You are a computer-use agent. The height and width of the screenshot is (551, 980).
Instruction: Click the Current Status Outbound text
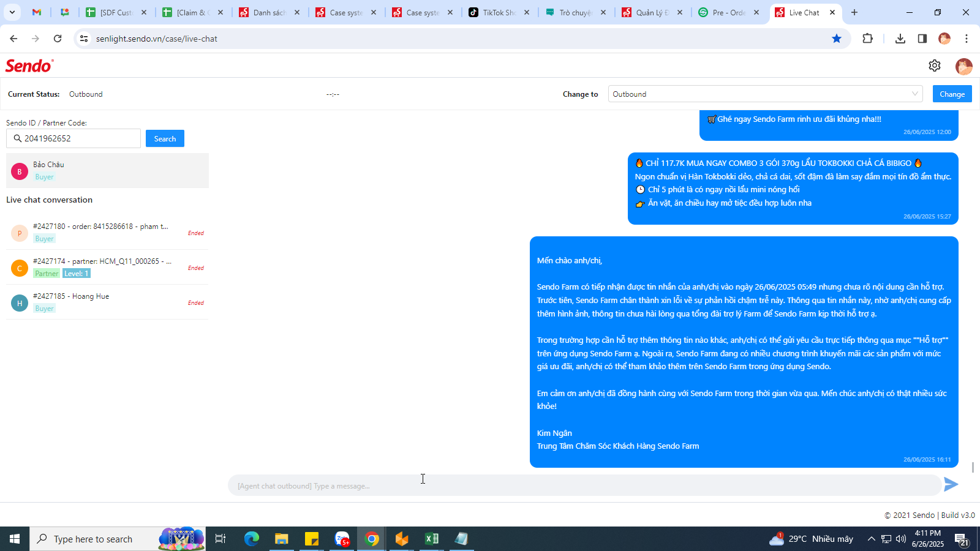coord(86,94)
